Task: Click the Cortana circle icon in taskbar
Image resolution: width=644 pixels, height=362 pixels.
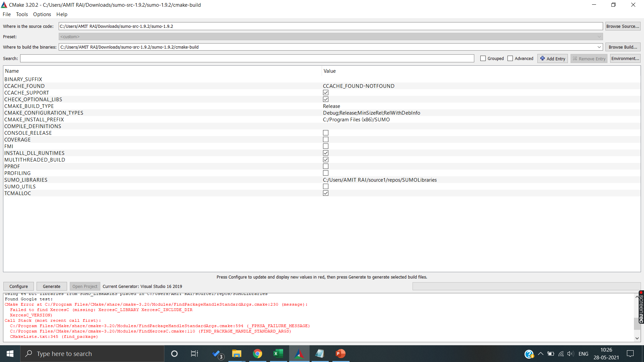Action: coord(174,354)
